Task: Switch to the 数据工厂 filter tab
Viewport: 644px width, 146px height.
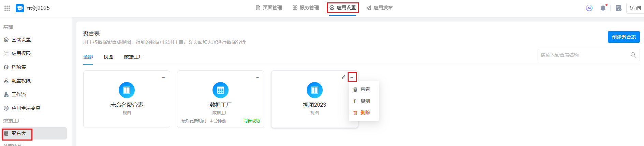Action: 133,57
